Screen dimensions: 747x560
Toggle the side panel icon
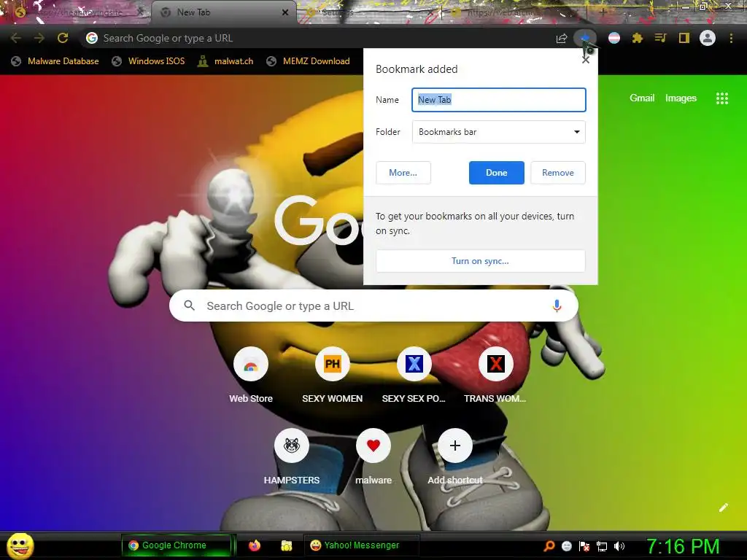click(x=684, y=38)
